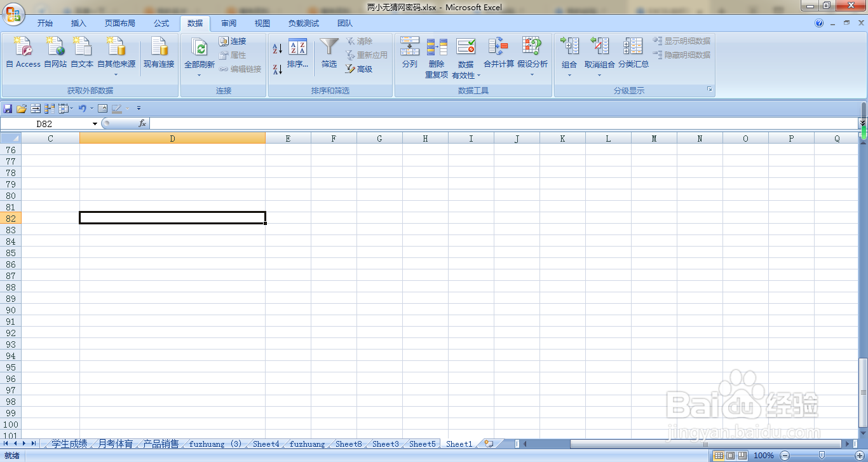This screenshot has width=868, height=462.
Task: Open Advanced filter (高级)
Action: (x=359, y=69)
